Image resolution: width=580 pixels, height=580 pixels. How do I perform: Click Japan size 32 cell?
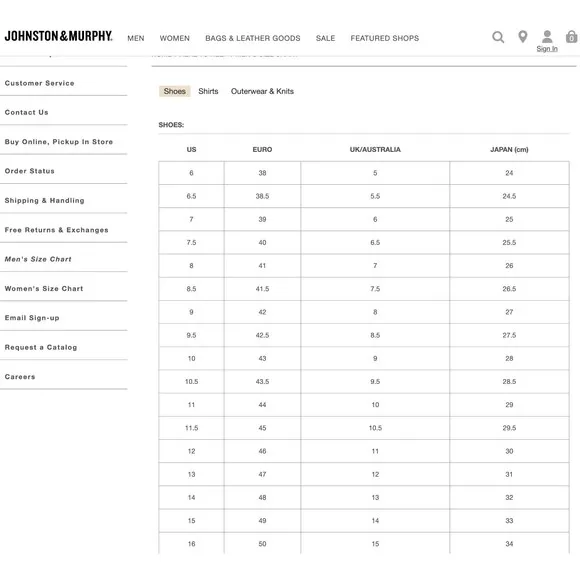point(509,498)
